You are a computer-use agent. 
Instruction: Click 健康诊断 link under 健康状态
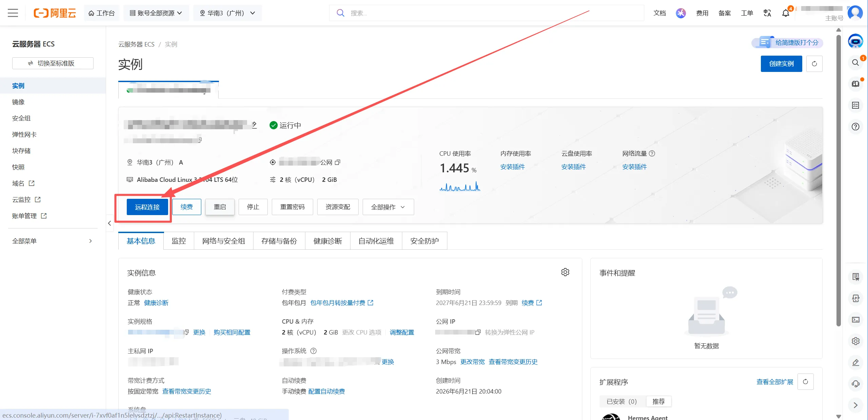pos(156,303)
